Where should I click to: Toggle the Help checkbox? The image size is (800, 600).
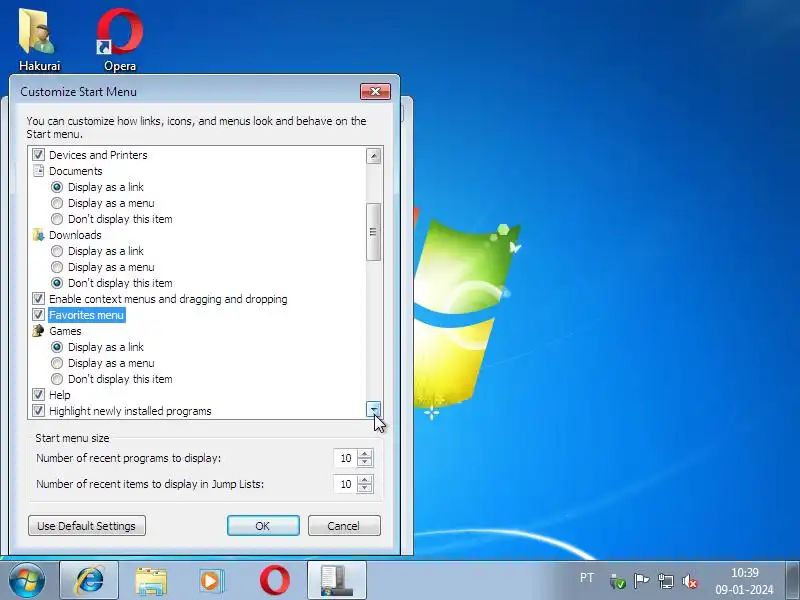pyautogui.click(x=38, y=394)
